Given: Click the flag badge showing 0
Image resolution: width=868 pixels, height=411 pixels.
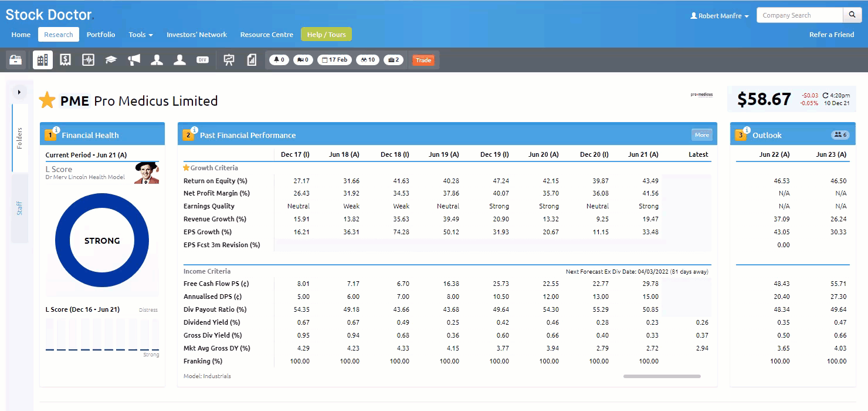Looking at the screenshot, I should click(x=303, y=60).
